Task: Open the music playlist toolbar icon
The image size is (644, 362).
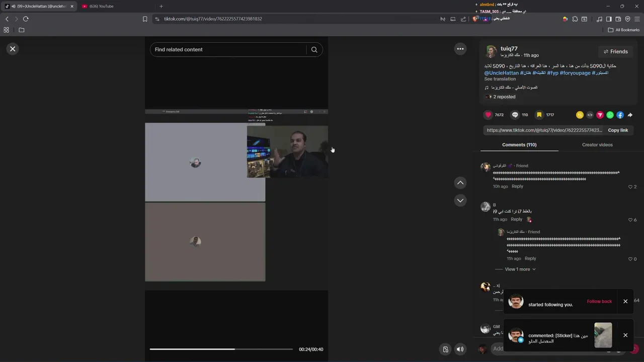Action: (x=599, y=19)
